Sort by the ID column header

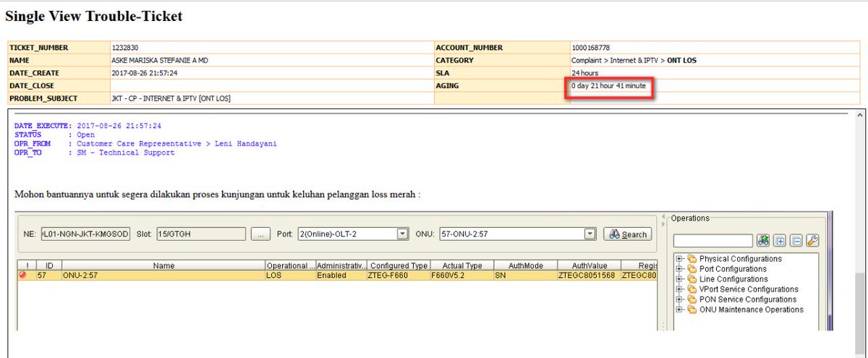click(x=49, y=265)
